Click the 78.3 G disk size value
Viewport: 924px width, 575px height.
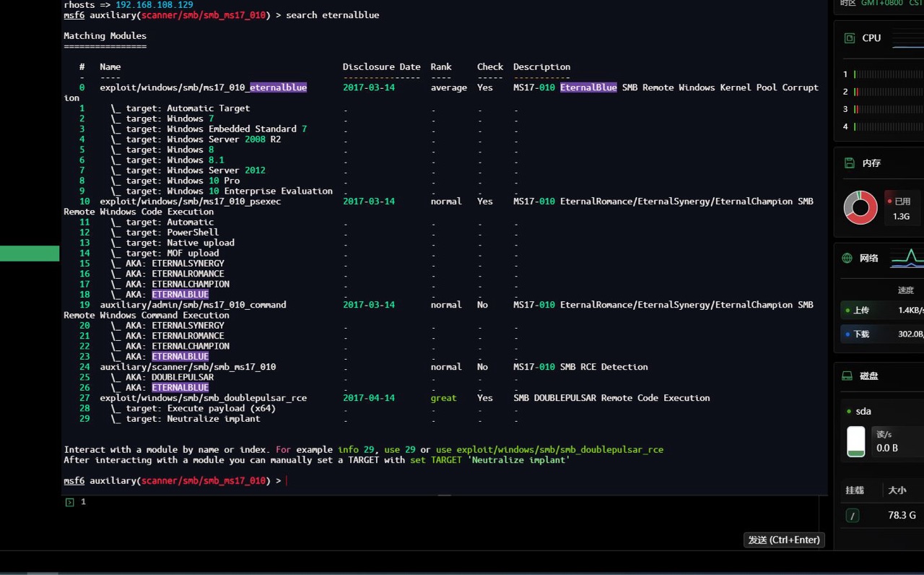pyautogui.click(x=902, y=515)
